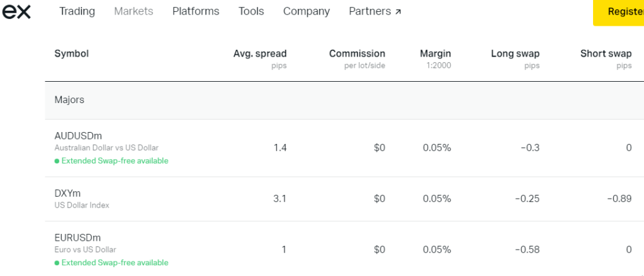Click AUDUSDm Extended Swap-free available link
This screenshot has width=644, height=276.
point(114,161)
